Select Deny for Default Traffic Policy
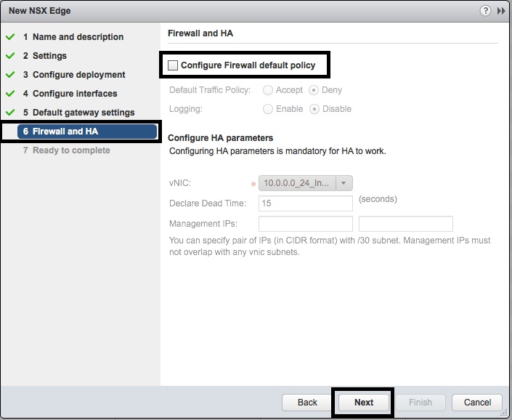The width and height of the screenshot is (512, 420). click(314, 90)
